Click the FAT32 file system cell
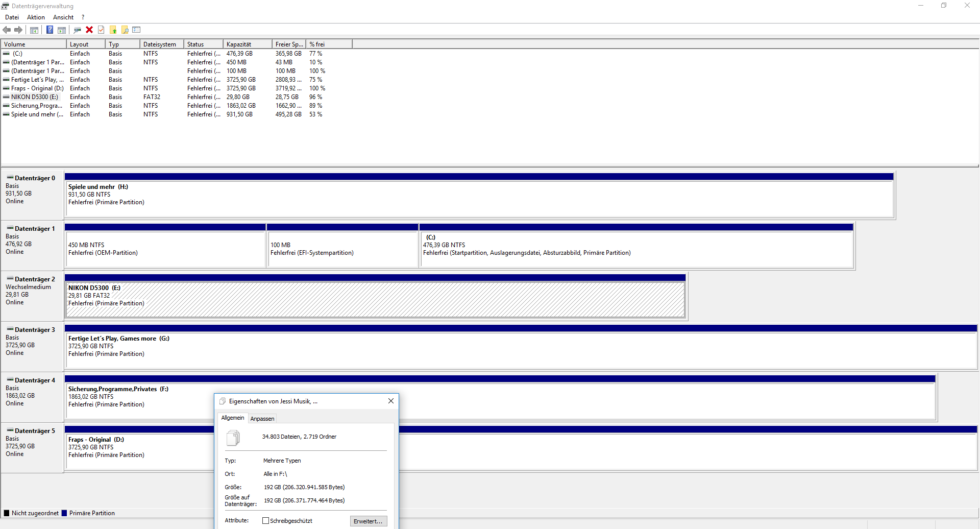Image resolution: width=980 pixels, height=529 pixels. point(152,97)
